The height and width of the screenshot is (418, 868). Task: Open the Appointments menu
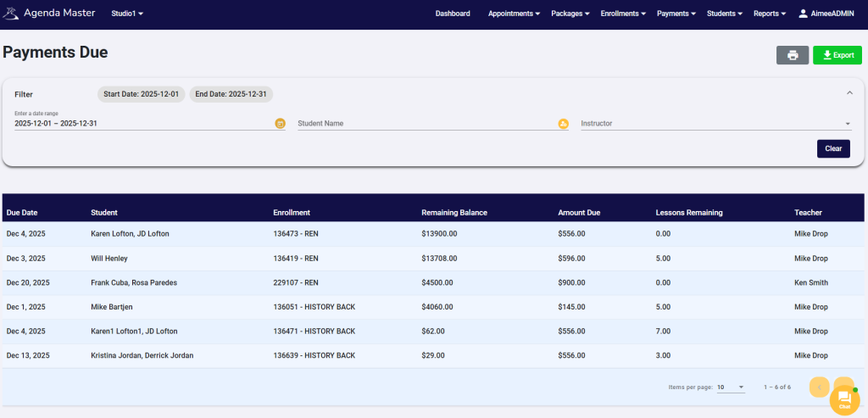pos(515,14)
